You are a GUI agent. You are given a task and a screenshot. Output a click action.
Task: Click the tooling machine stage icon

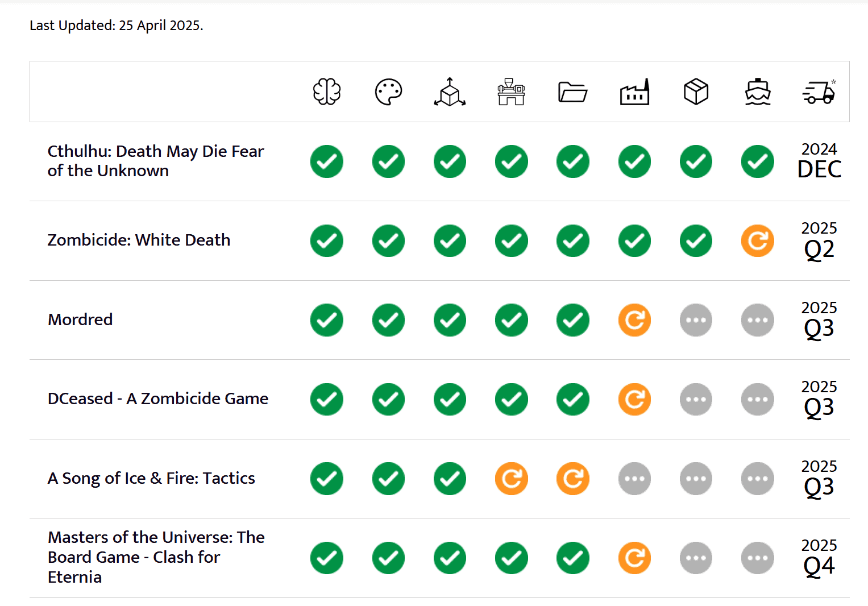pos(511,92)
